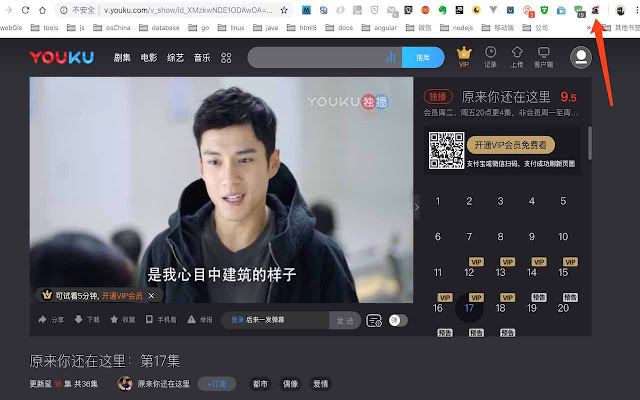Viewport: 640px width, 400px height.
Task: Open the 电影 category
Action: click(149, 58)
